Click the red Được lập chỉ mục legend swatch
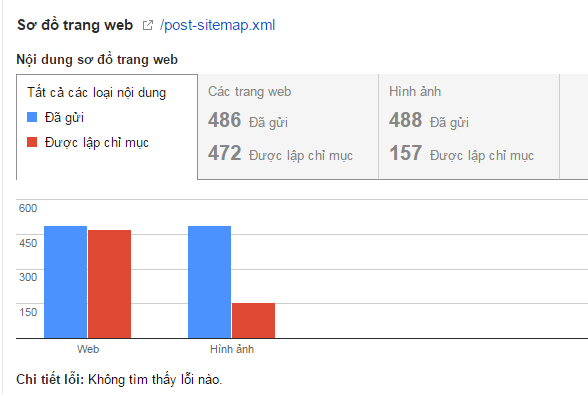The width and height of the screenshot is (588, 396). pyautogui.click(x=32, y=142)
